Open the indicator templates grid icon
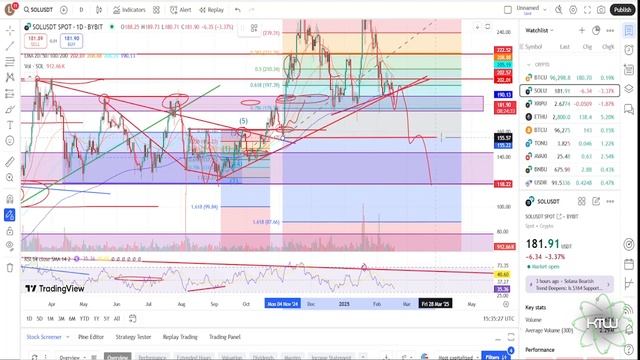Viewport: 640px width, 360px height. 156,9
